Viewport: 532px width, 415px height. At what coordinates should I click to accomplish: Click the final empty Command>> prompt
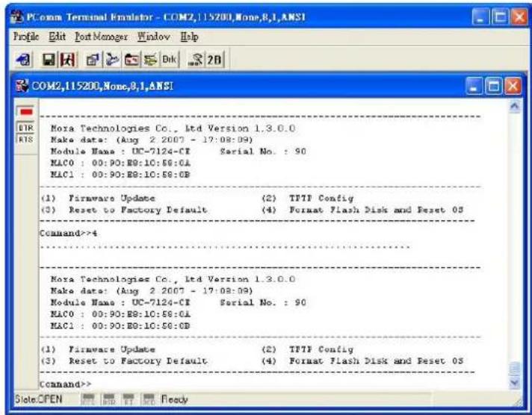coord(66,384)
